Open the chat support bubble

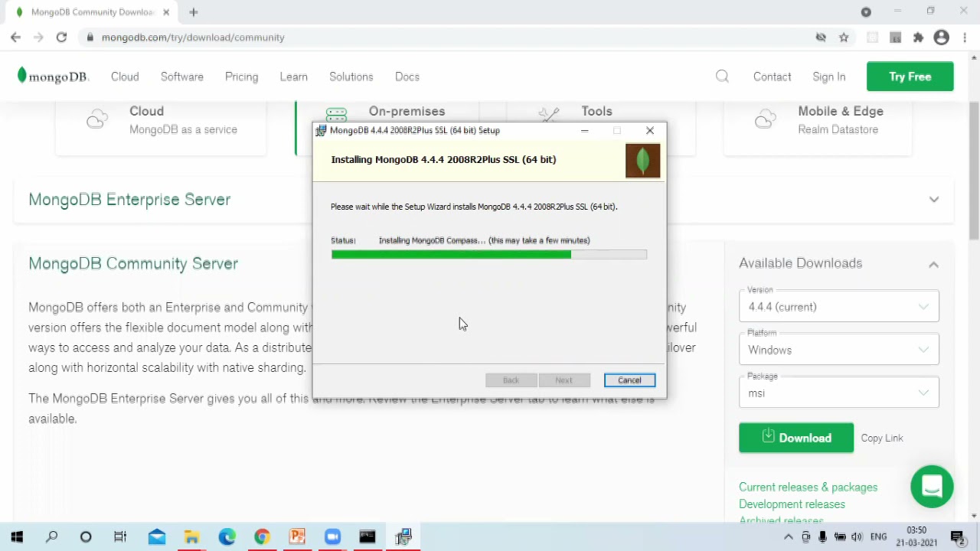pos(932,486)
